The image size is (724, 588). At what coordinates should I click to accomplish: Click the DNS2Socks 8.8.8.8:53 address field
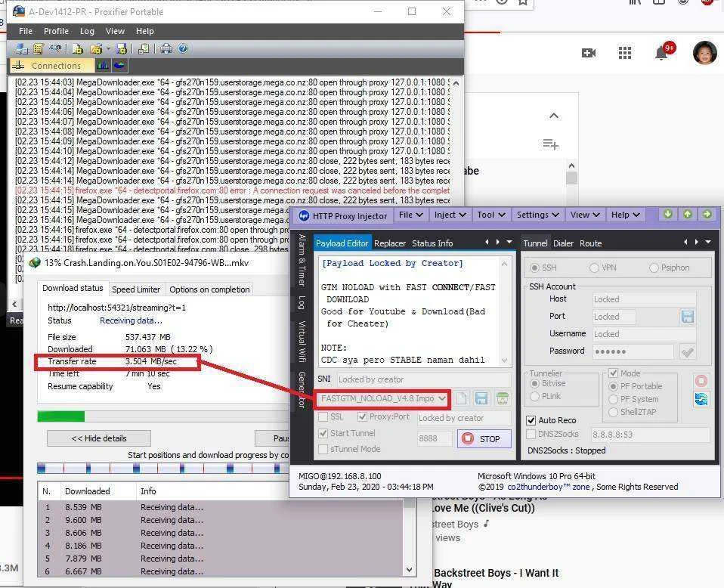point(650,435)
